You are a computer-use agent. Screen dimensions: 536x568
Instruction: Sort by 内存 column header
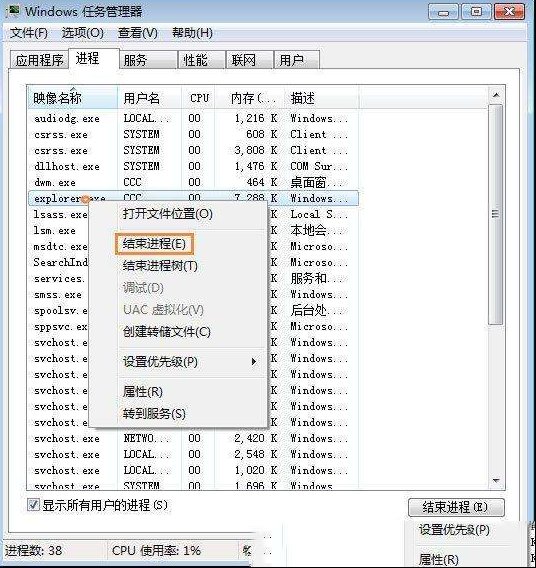click(x=250, y=98)
